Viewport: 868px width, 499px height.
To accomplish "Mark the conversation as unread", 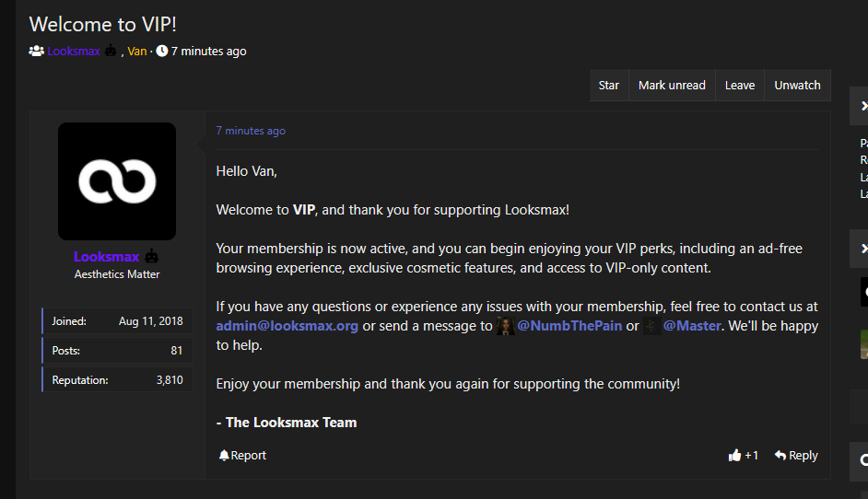I will 672,86.
